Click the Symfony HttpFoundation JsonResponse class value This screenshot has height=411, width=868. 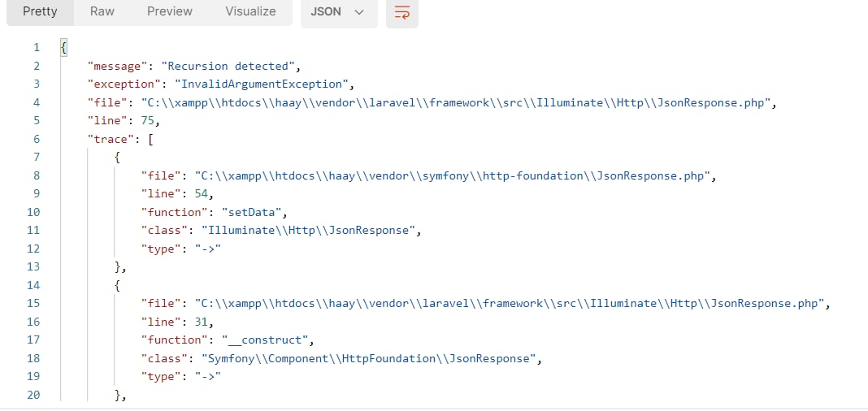[x=368, y=358]
